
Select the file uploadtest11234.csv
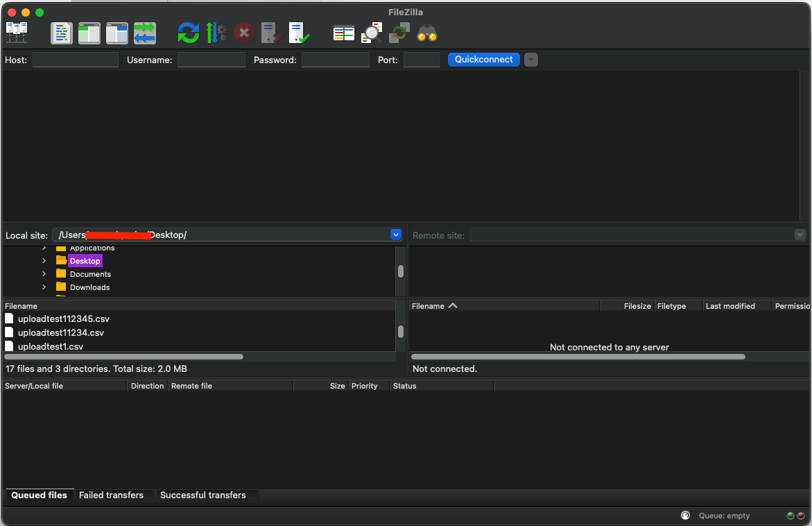click(60, 332)
